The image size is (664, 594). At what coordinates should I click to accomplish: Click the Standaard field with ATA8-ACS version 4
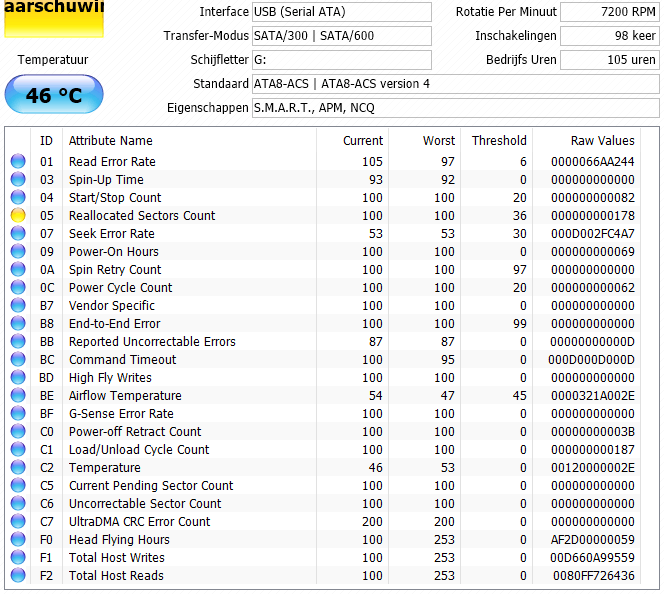(456, 84)
